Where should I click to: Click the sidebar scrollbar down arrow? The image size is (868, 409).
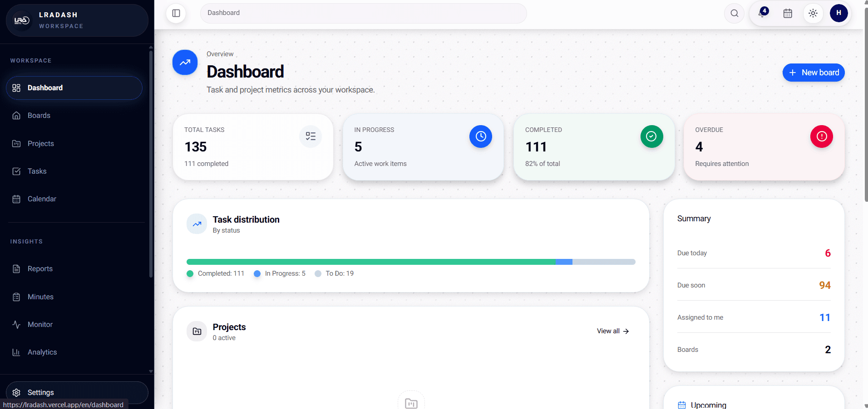point(151,371)
